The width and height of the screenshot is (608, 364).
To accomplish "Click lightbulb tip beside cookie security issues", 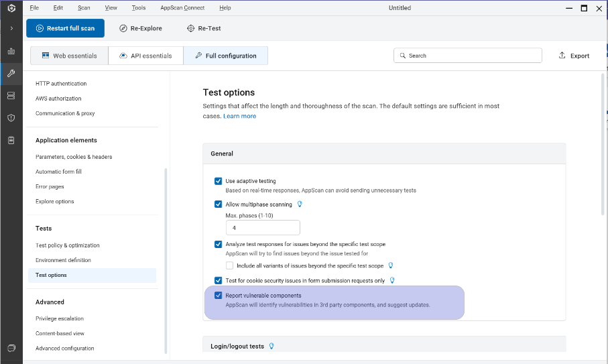I will tap(392, 280).
